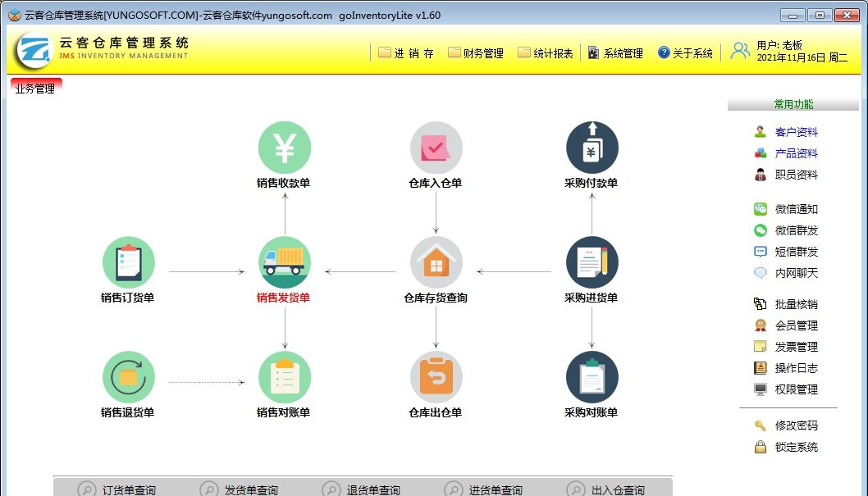
Task: Open 销售退货单 returns icon
Action: pos(129,377)
